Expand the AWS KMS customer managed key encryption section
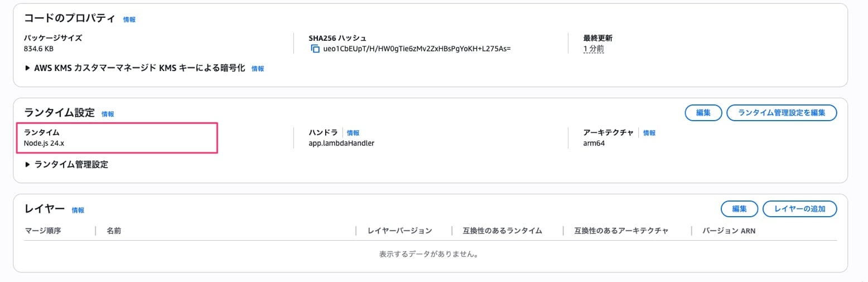The image size is (868, 282). pyautogui.click(x=28, y=68)
